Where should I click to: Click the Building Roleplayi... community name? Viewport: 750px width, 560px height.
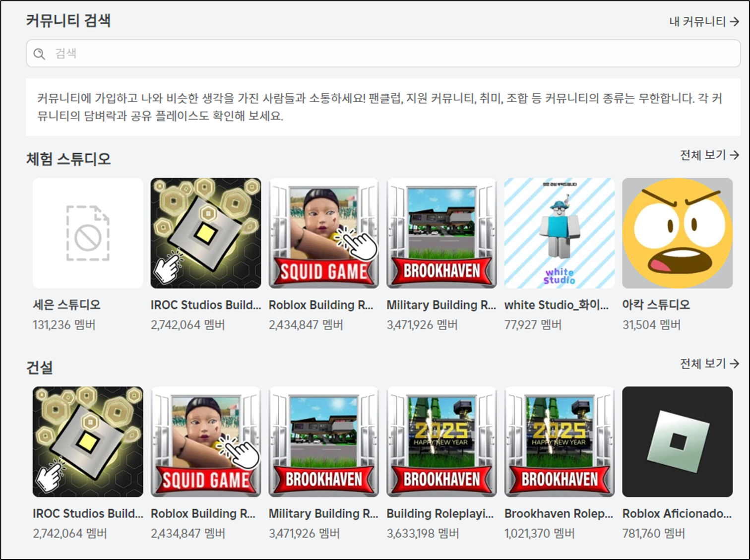pyautogui.click(x=440, y=514)
